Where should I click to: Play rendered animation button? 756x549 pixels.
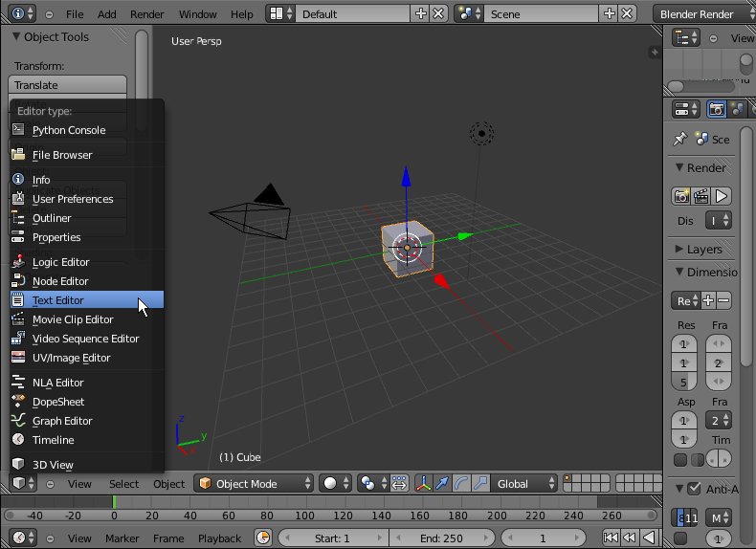pos(722,196)
